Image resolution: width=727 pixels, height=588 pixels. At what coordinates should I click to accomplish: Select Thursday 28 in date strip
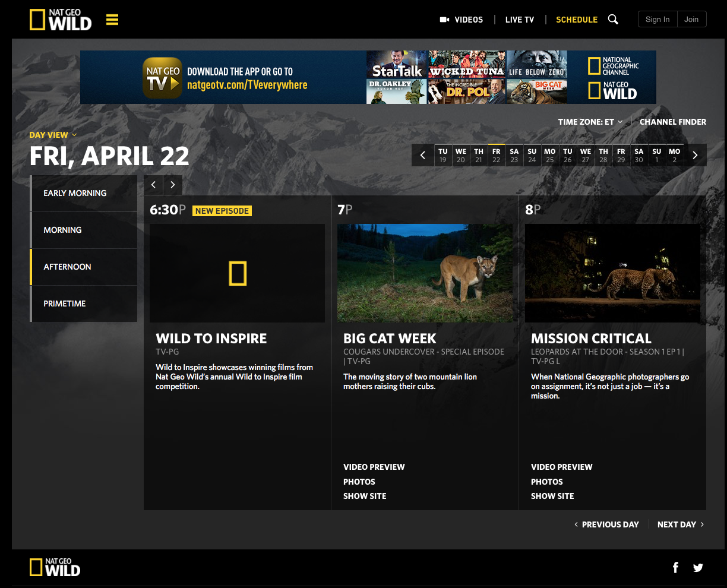[603, 155]
